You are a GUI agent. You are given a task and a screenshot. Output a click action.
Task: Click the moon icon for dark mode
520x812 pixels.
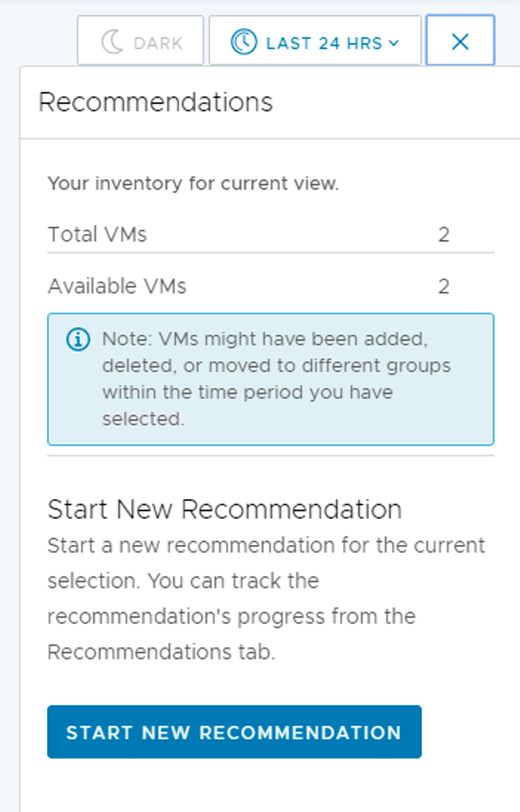pos(112,42)
